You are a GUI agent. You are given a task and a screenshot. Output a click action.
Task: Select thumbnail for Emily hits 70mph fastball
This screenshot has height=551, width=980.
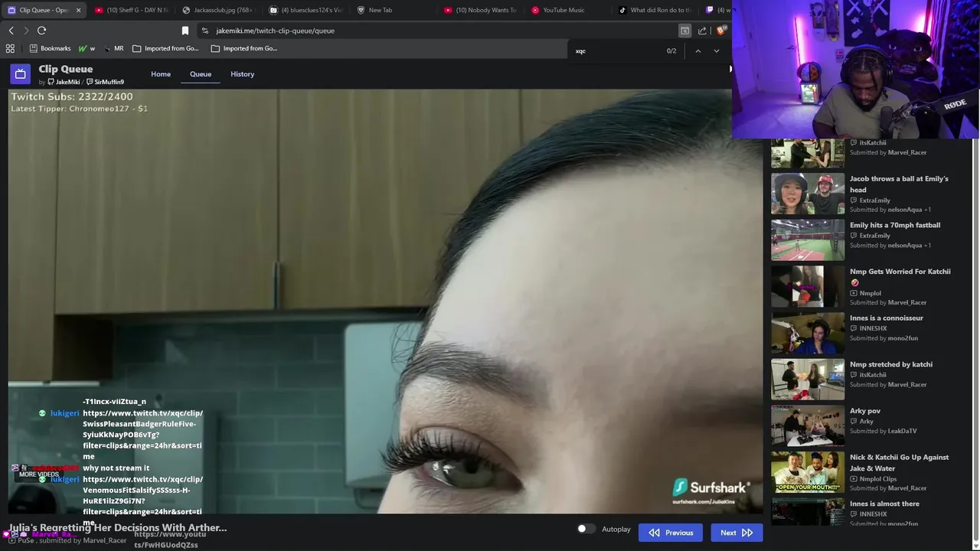coord(808,240)
